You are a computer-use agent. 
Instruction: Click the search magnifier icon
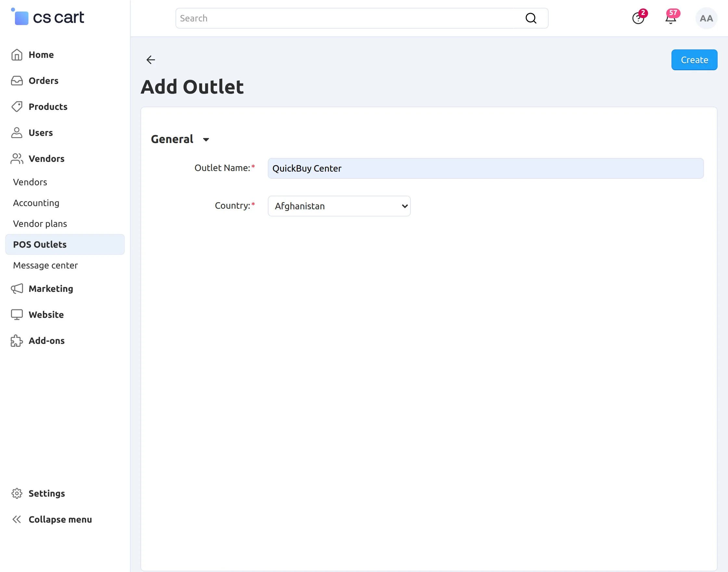pos(531,18)
